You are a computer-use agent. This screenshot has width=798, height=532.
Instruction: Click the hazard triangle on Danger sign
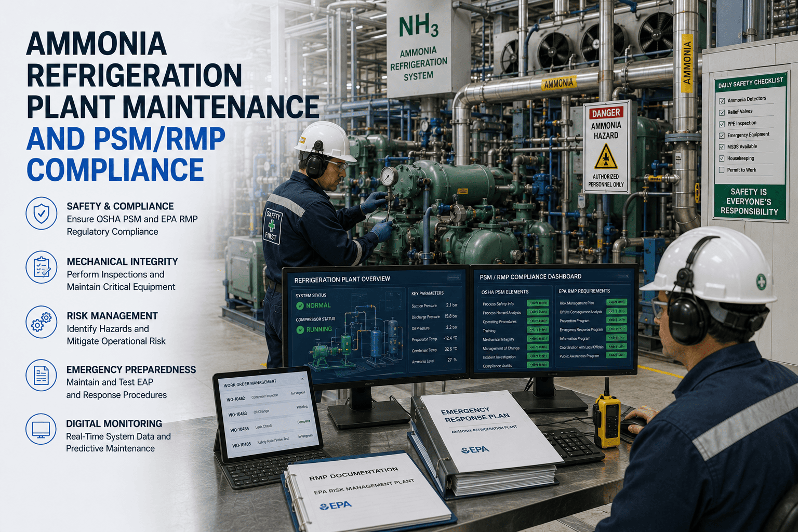(606, 156)
